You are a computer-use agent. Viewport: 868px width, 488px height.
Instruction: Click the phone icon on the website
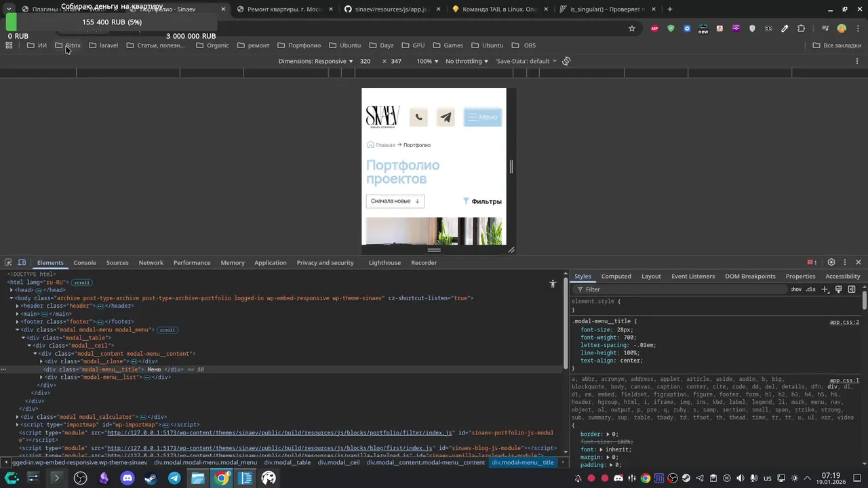(x=418, y=117)
